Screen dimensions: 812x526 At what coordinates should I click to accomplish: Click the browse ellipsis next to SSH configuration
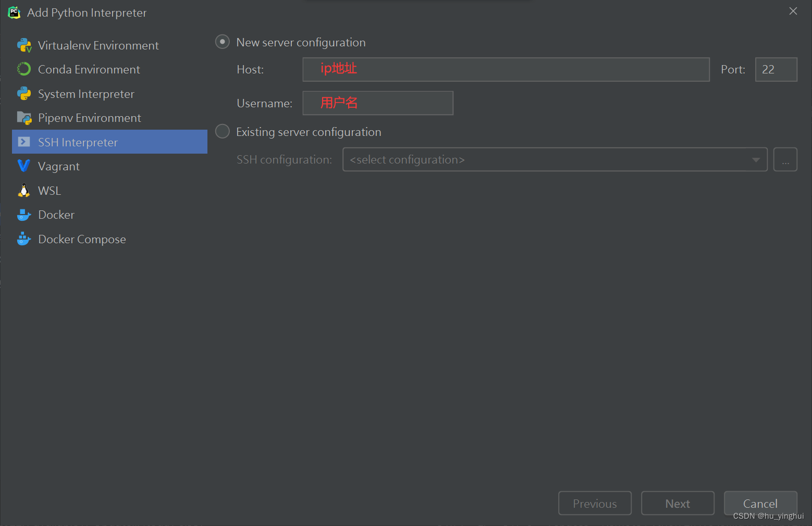pos(785,159)
